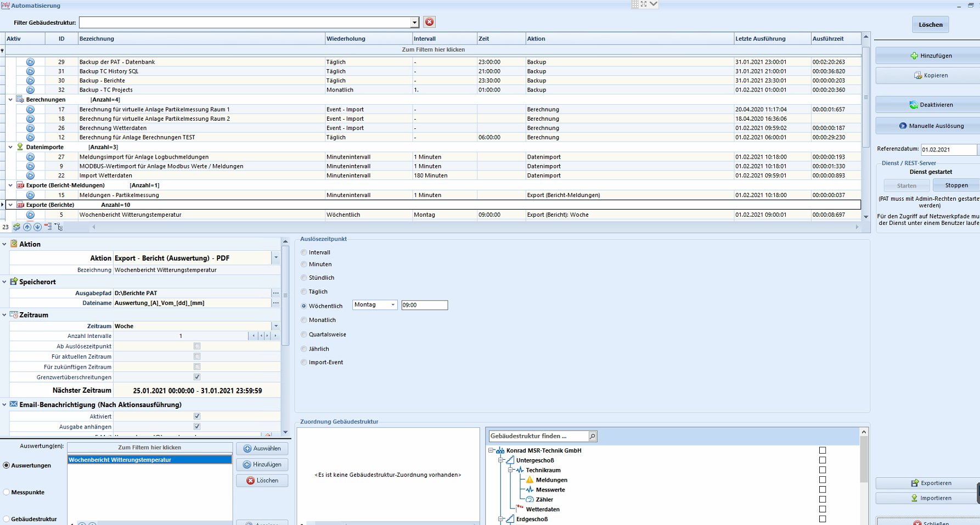Uncheck the Grenzwertüberschreitungen checkbox
Image resolution: width=980 pixels, height=525 pixels.
(197, 377)
